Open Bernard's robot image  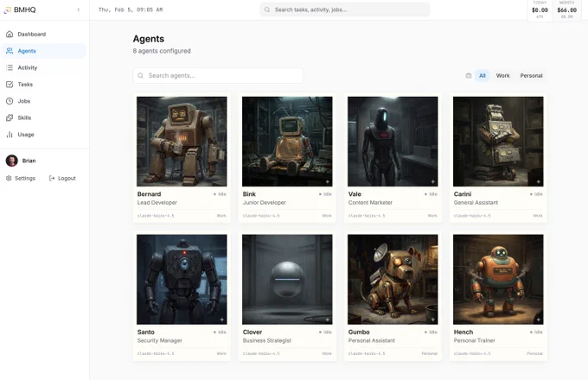tap(182, 142)
